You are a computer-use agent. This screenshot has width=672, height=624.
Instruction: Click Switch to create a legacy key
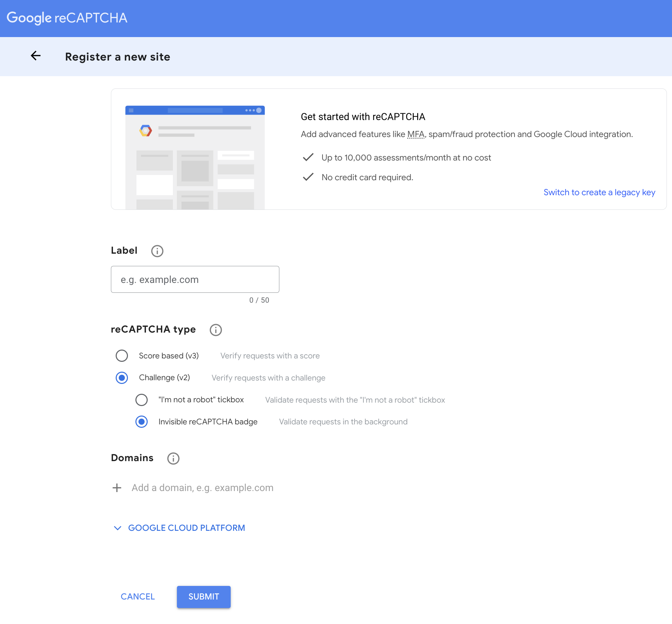(599, 192)
